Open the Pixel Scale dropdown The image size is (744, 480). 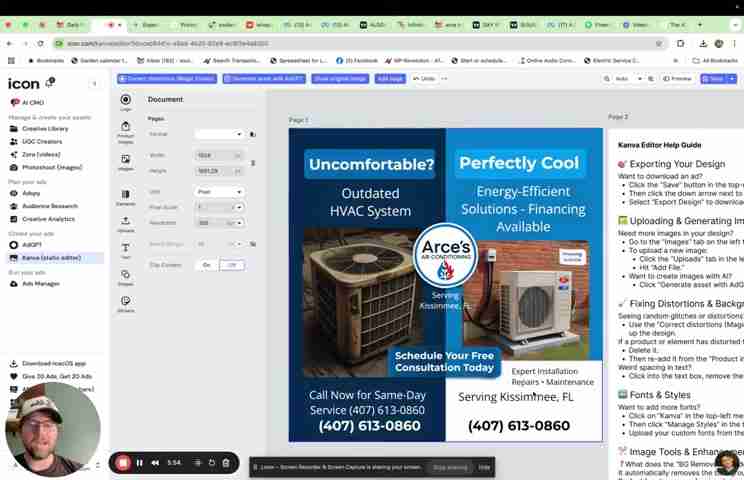point(239,207)
